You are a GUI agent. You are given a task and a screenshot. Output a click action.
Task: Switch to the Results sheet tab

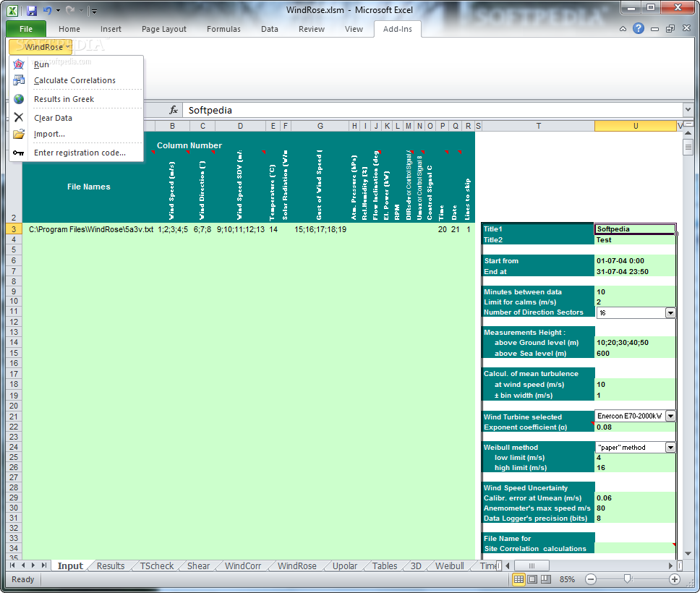pyautogui.click(x=111, y=566)
